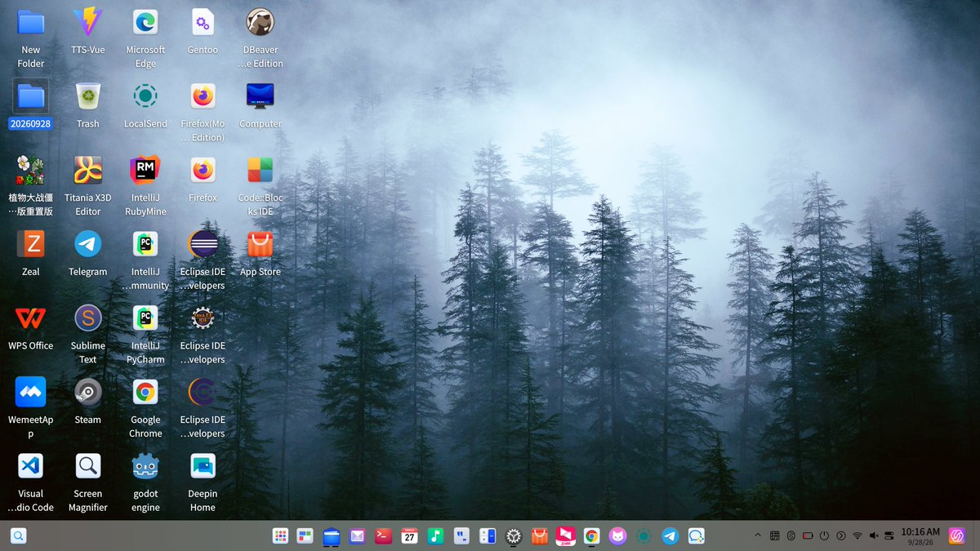Viewport: 980px width, 551px height.
Task: Select the WemeetApp desktop icon
Action: tap(30, 392)
